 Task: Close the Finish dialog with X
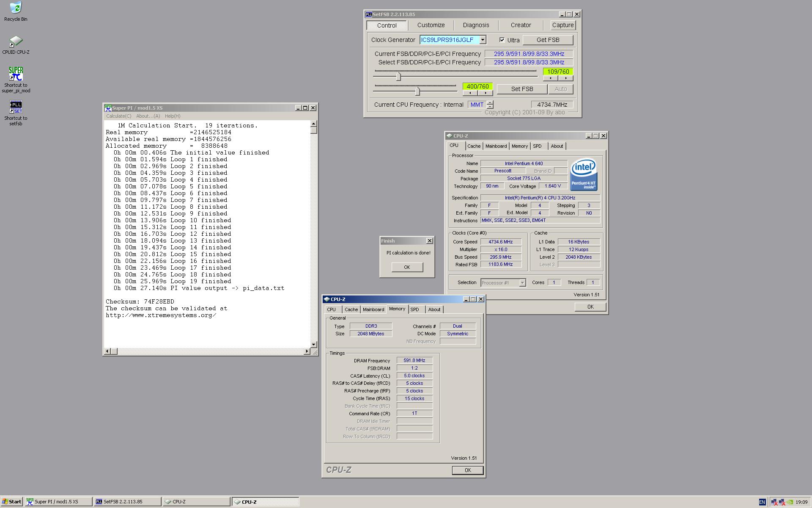pos(430,241)
